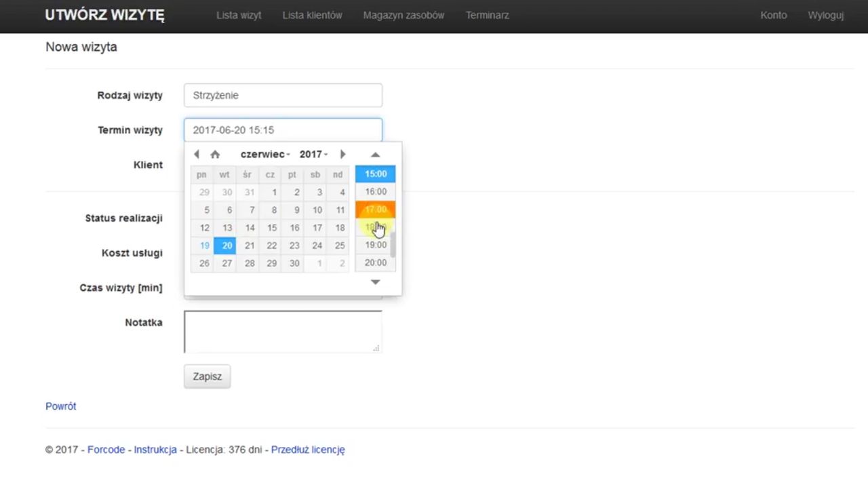Select day 20 in June calendar
Screen dimensions: 868x489
(224, 246)
